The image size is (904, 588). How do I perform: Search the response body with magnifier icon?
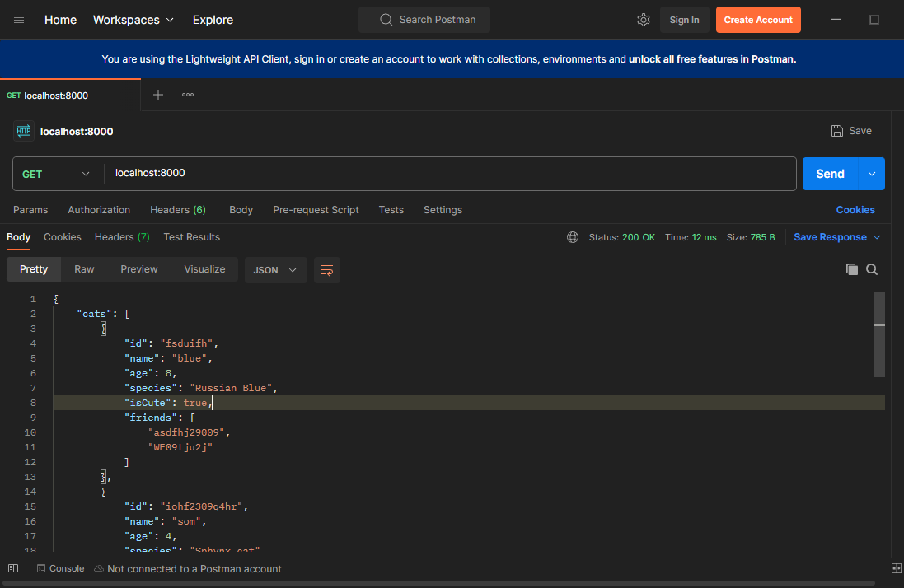[x=872, y=269]
